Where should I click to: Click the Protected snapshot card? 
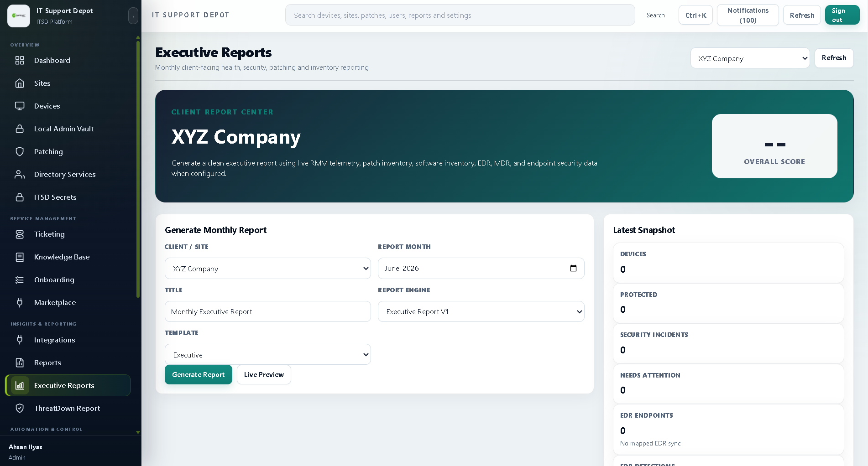point(728,303)
